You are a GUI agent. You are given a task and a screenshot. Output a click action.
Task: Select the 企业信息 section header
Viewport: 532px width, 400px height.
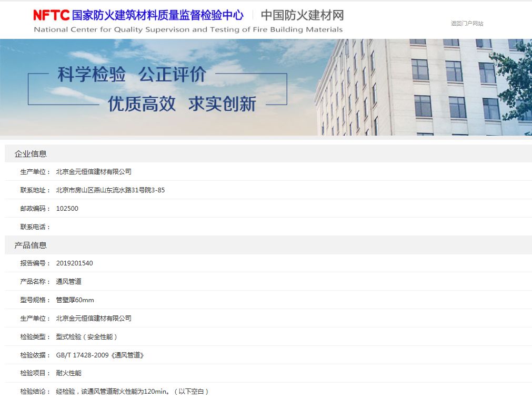click(x=31, y=154)
